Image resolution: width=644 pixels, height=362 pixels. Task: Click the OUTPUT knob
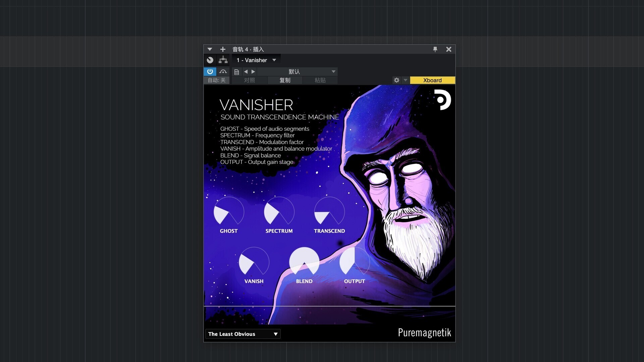355,262
